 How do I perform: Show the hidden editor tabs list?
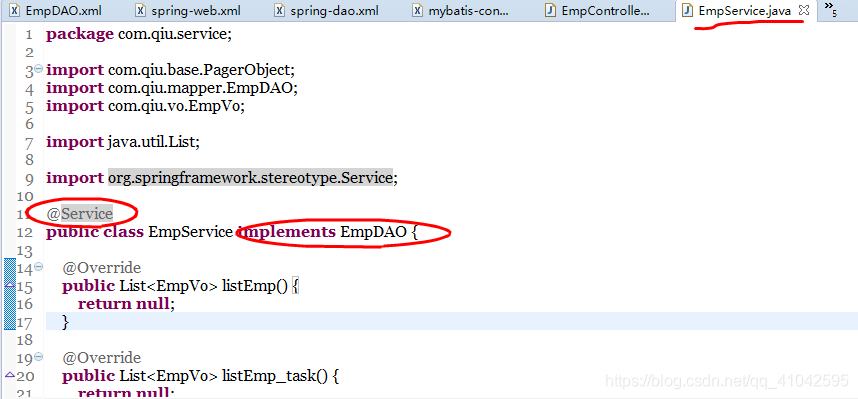tap(831, 9)
